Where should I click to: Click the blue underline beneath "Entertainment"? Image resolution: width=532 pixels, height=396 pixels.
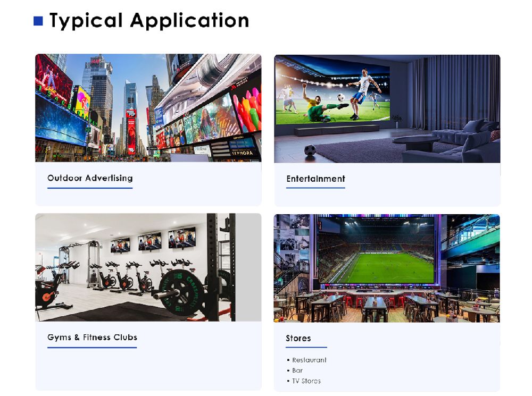click(x=315, y=188)
